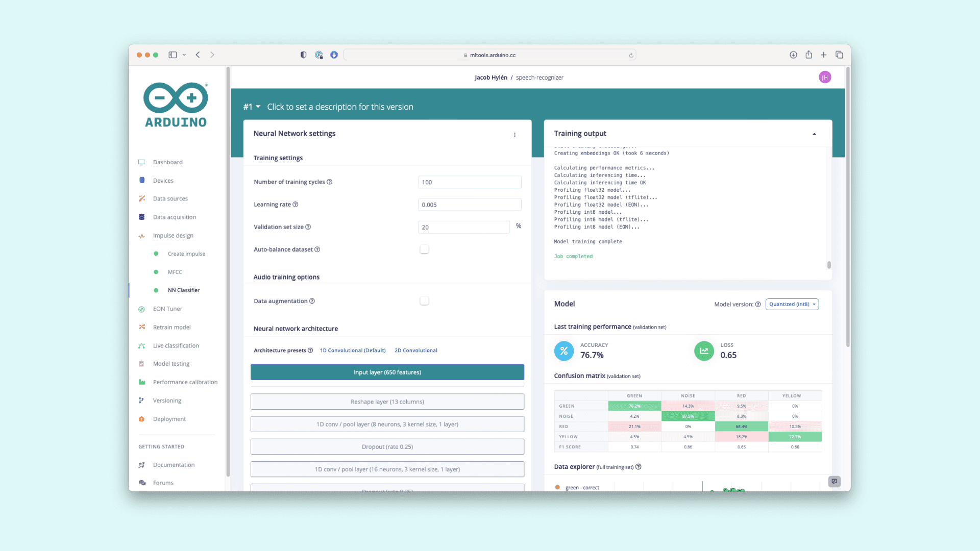
Task: Select the Devices chip icon
Action: pyautogui.click(x=141, y=180)
